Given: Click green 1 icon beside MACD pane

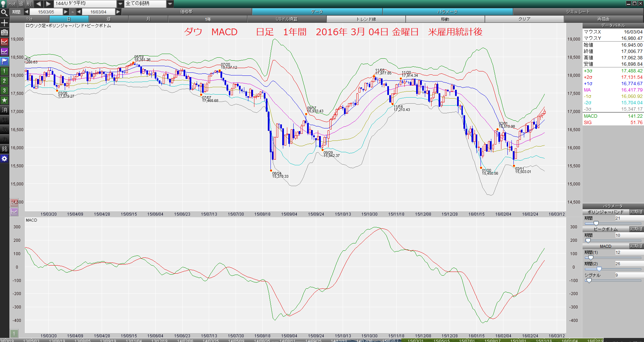Looking at the screenshot, I should (14, 334).
